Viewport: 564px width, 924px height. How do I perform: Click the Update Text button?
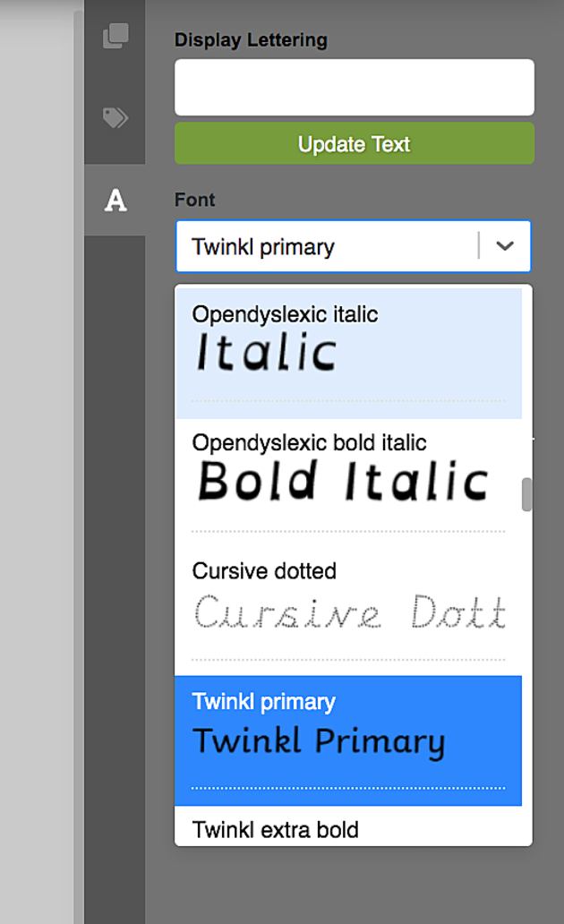click(x=355, y=144)
